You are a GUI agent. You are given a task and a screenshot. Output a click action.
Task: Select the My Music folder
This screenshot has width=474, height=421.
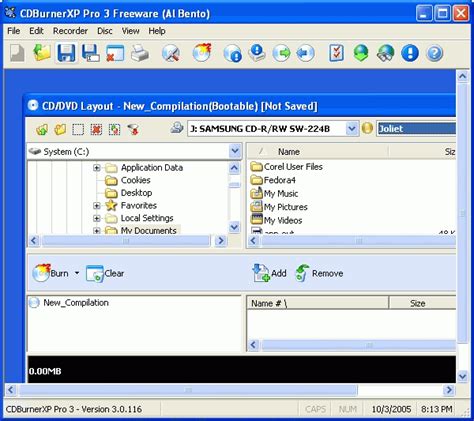click(x=274, y=194)
